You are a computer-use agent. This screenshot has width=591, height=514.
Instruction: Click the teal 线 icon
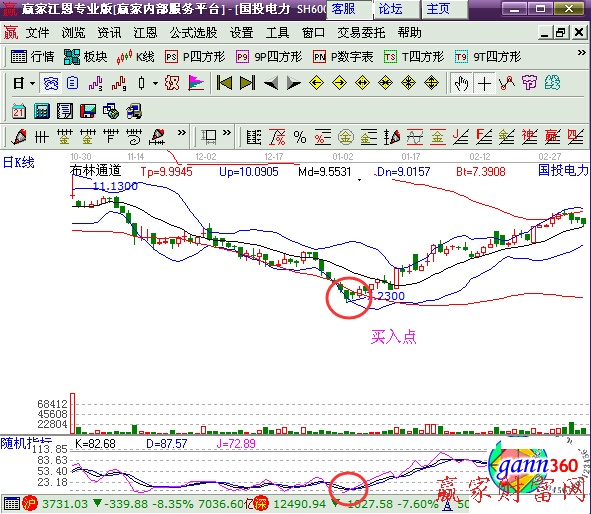552,83
